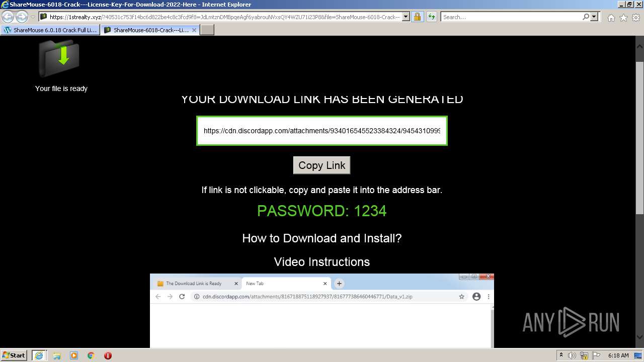Image resolution: width=644 pixels, height=362 pixels.
Task: Click the 'Your file is ready' text
Action: point(61,88)
